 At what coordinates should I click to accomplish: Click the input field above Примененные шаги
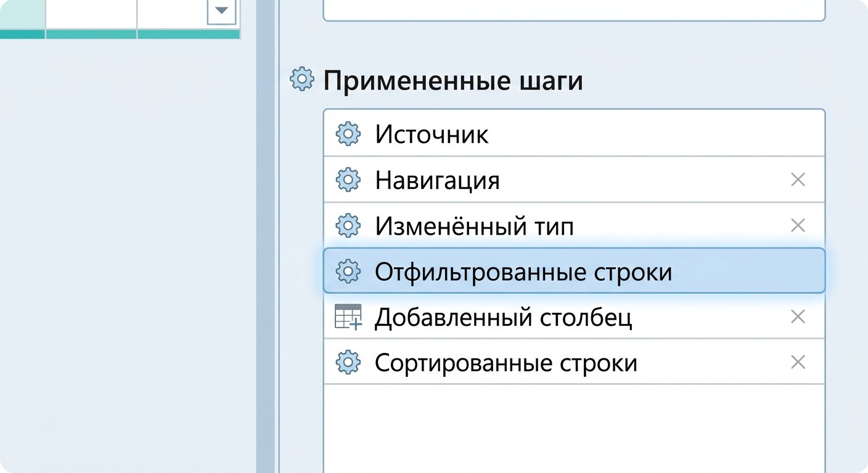tap(574, 10)
